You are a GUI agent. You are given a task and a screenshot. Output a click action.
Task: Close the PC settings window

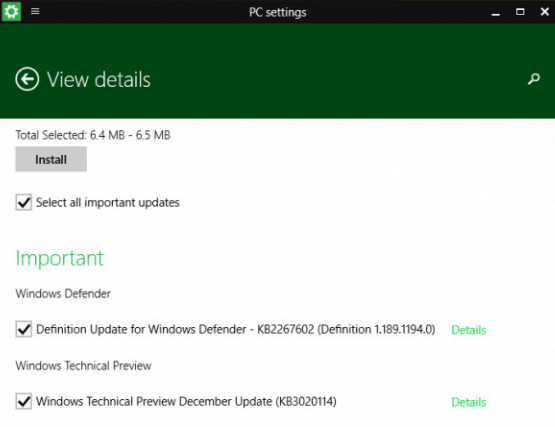[x=545, y=12]
